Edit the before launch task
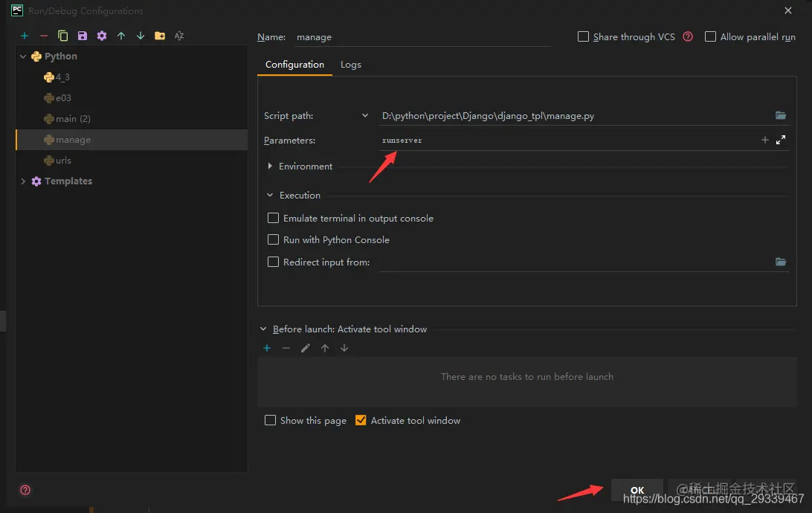The image size is (812, 513). click(x=306, y=348)
